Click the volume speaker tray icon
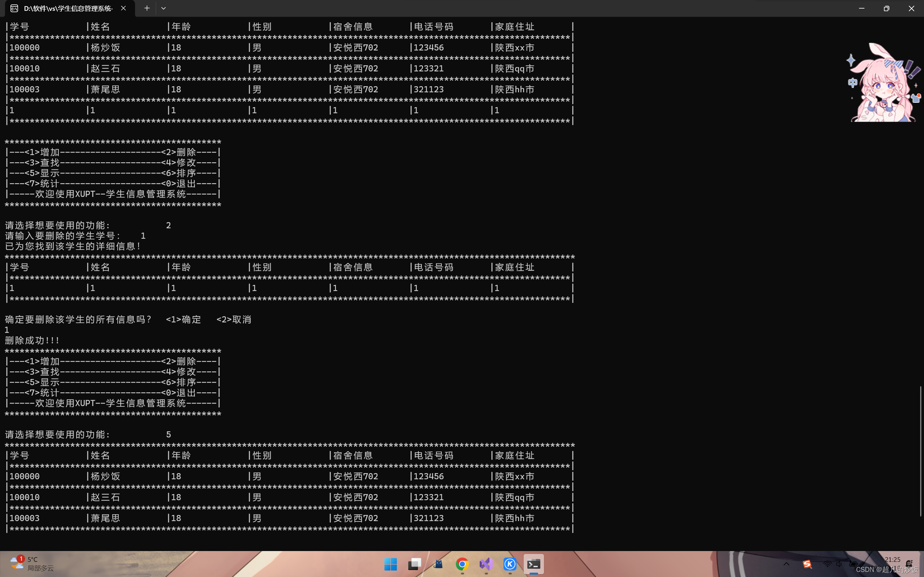The height and width of the screenshot is (577, 924). (x=839, y=564)
